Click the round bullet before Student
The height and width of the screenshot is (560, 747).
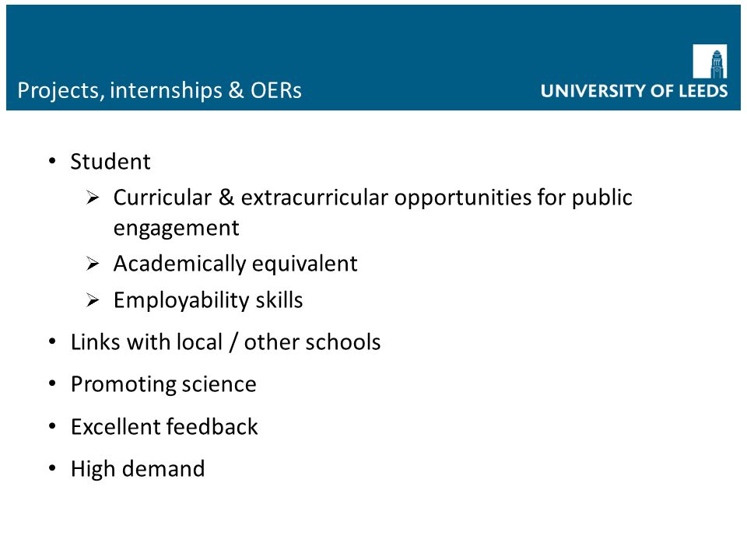tap(52, 161)
